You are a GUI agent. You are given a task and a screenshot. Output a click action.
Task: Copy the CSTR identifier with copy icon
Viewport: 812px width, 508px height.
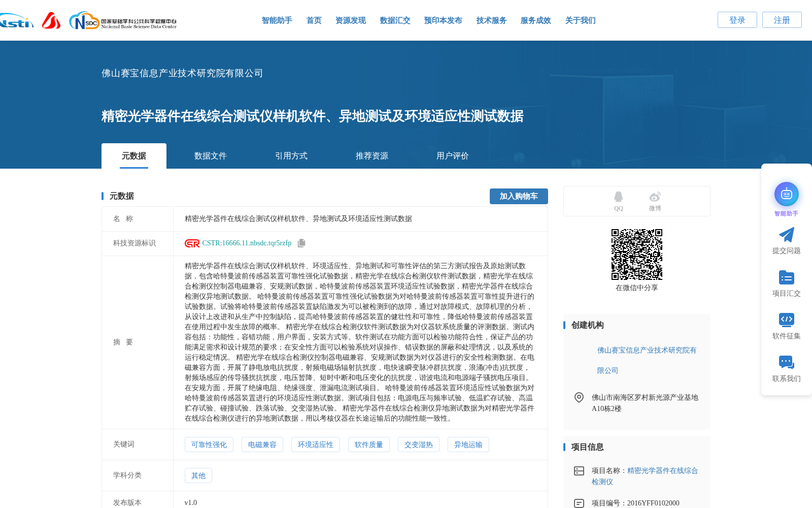301,243
